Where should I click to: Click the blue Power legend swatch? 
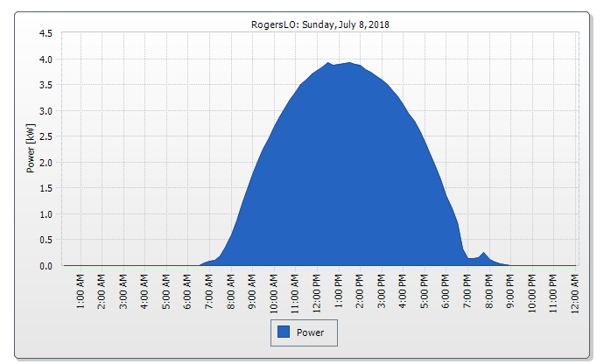[x=284, y=332]
